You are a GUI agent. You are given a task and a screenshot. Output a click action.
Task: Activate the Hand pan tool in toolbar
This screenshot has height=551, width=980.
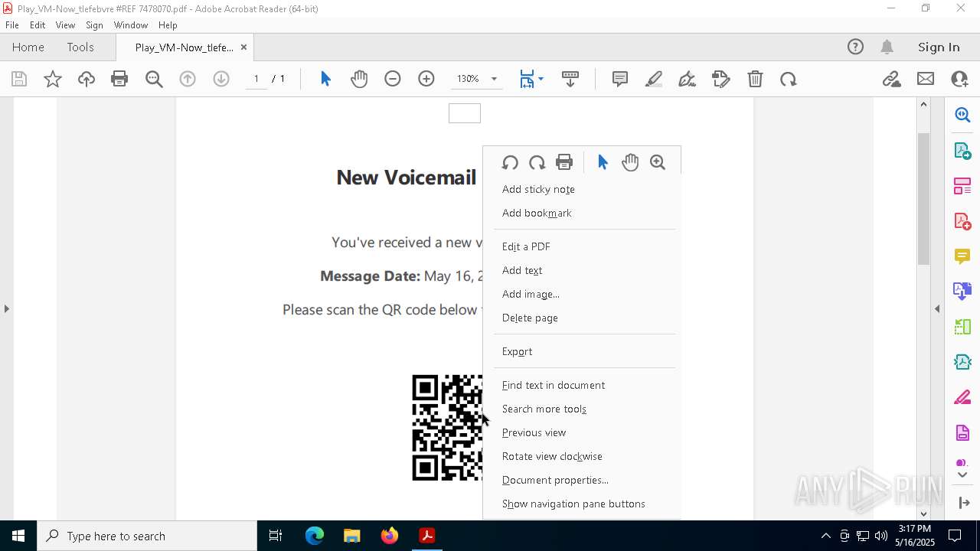click(359, 79)
